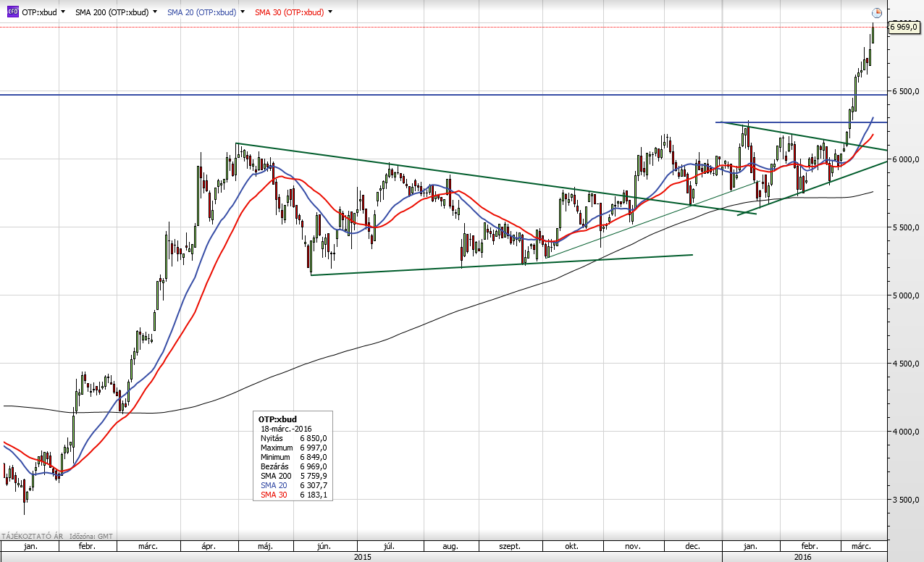
Task: Click the Minimum 6 849,0 row
Action: pyautogui.click(x=293, y=457)
